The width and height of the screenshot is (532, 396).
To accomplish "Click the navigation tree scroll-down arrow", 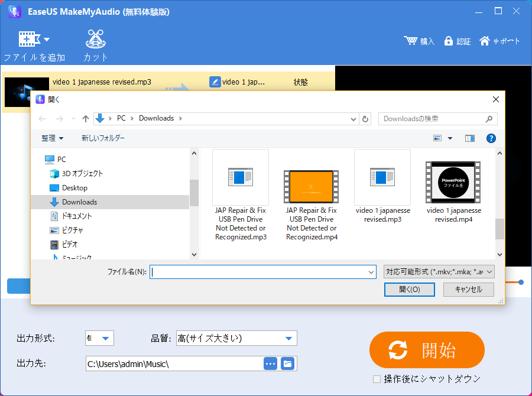I will click(x=194, y=255).
